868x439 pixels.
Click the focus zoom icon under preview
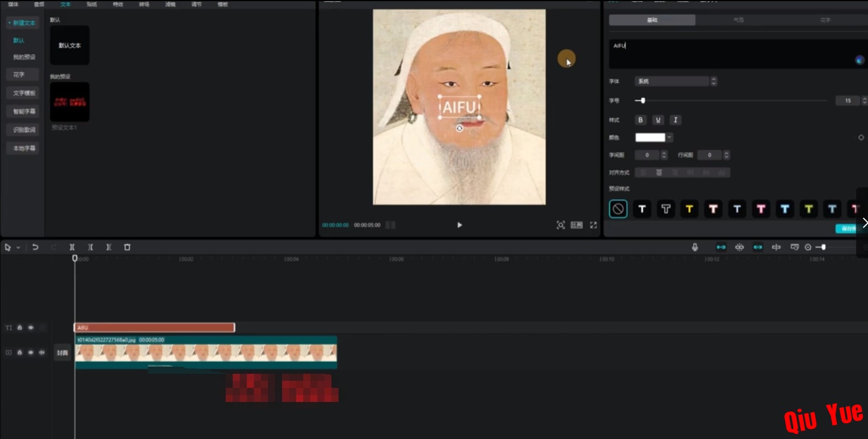(x=561, y=225)
